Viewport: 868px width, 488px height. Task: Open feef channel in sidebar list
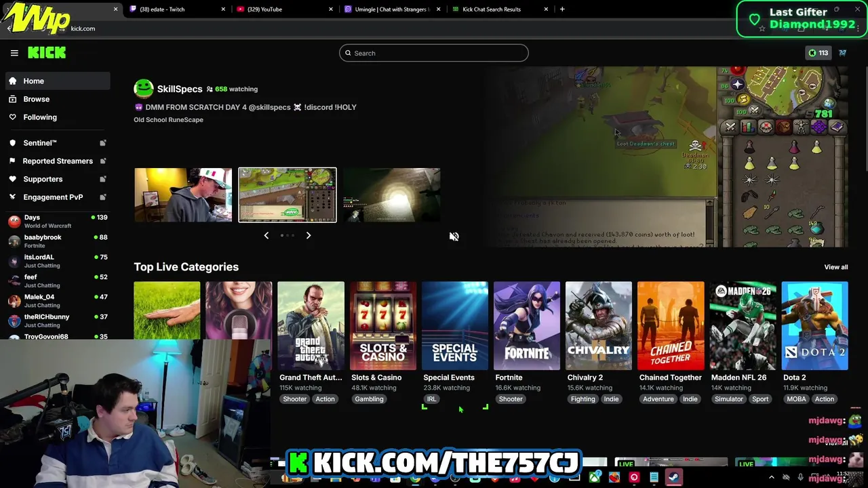tap(58, 281)
